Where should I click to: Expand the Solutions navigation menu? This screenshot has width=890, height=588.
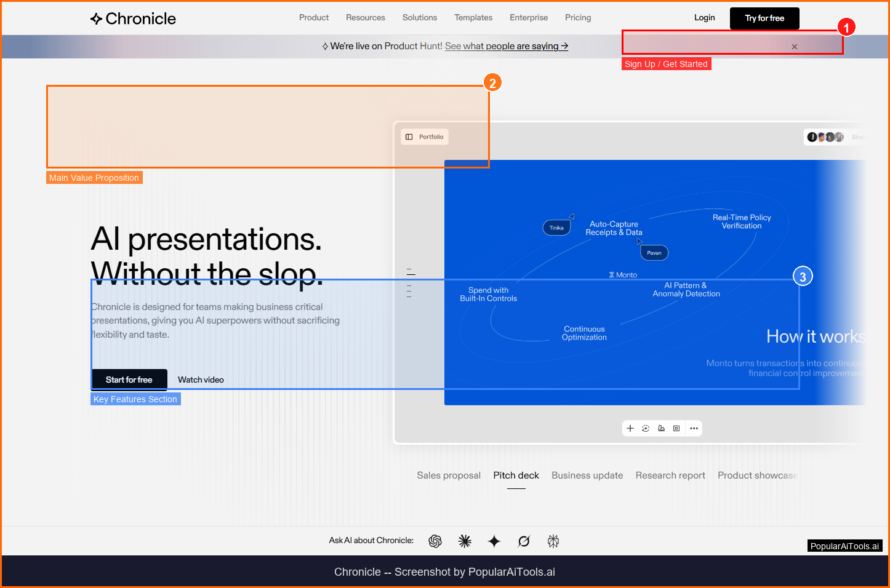(x=420, y=18)
